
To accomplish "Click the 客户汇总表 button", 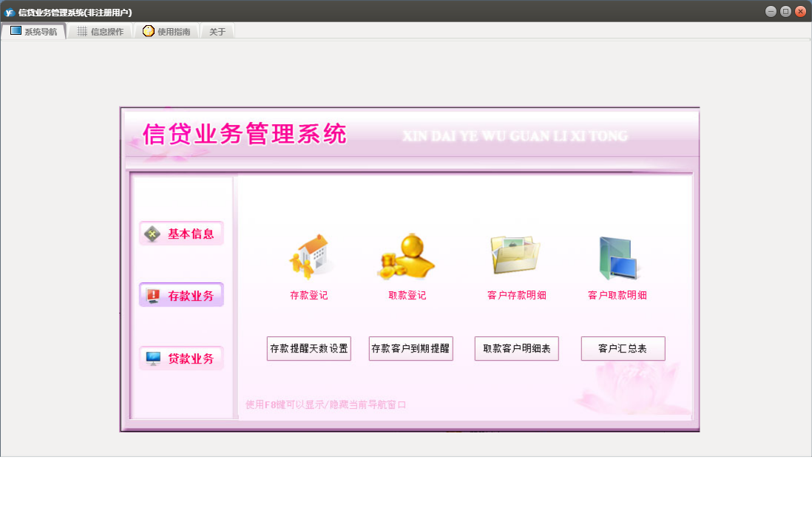I will (623, 348).
